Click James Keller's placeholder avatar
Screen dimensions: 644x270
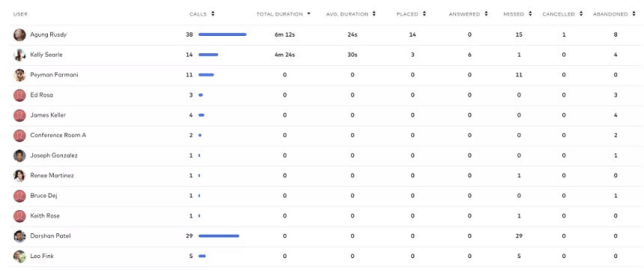[x=19, y=115]
